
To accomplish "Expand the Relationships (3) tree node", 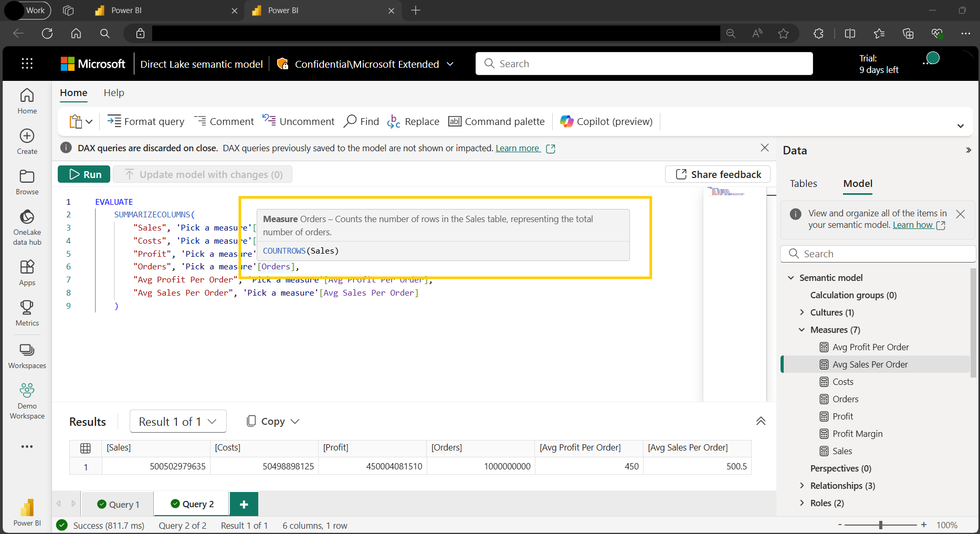I will (x=802, y=486).
